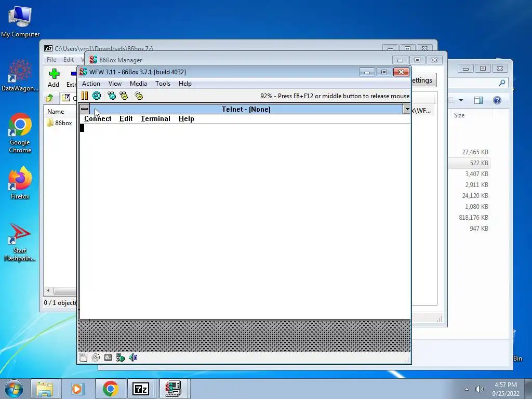Open DataWagon desktop shortcut
Screen dimensions: 532x399
(20, 75)
